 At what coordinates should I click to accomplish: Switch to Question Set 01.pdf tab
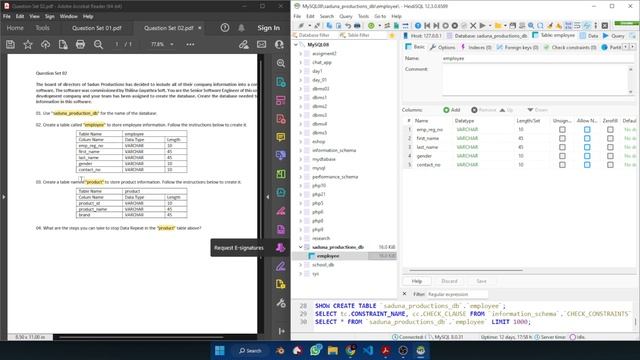tap(97, 28)
